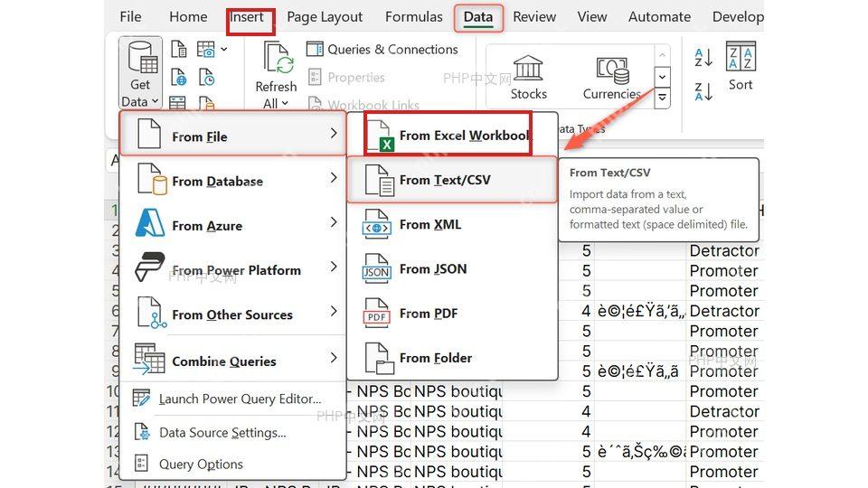The height and width of the screenshot is (488, 868).
Task: Open the Get Data dropdown button
Action: pos(140,72)
